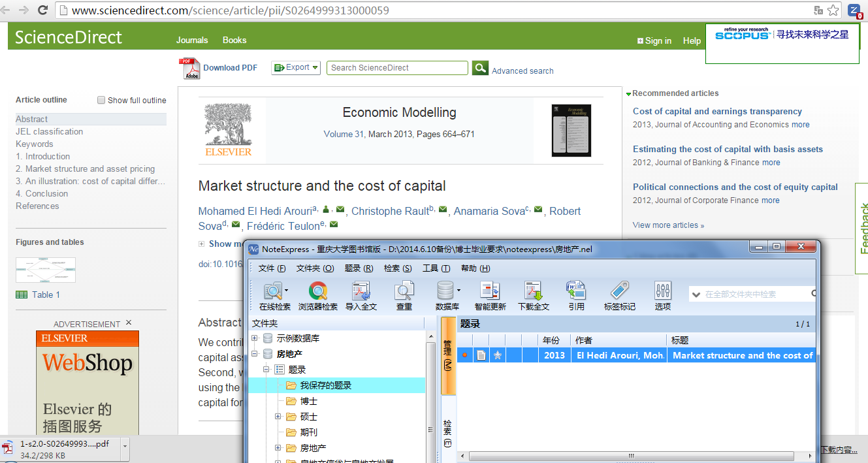Open 工具(T) menu in NoteExpress
Image resolution: width=868 pixels, height=463 pixels.
[x=436, y=268]
